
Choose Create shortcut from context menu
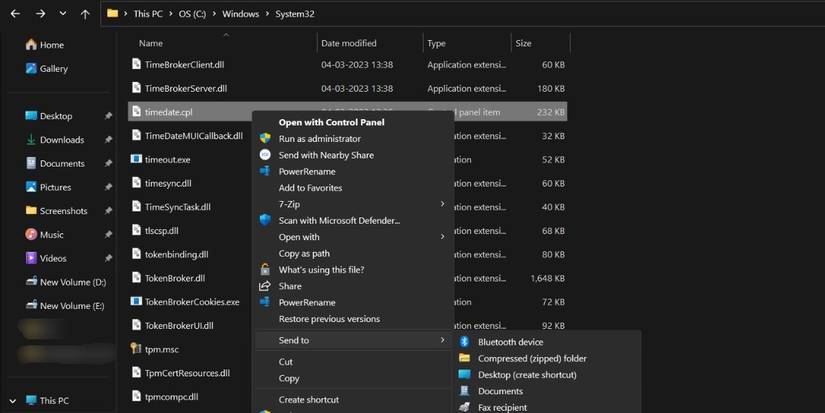pyautogui.click(x=309, y=400)
